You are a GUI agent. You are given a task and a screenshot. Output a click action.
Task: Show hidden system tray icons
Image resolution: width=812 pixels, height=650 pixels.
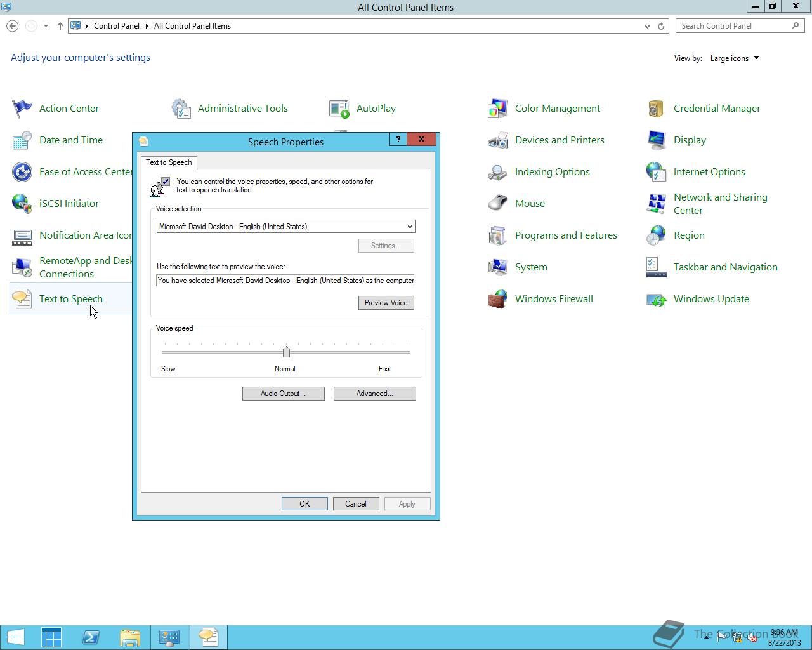click(x=706, y=637)
